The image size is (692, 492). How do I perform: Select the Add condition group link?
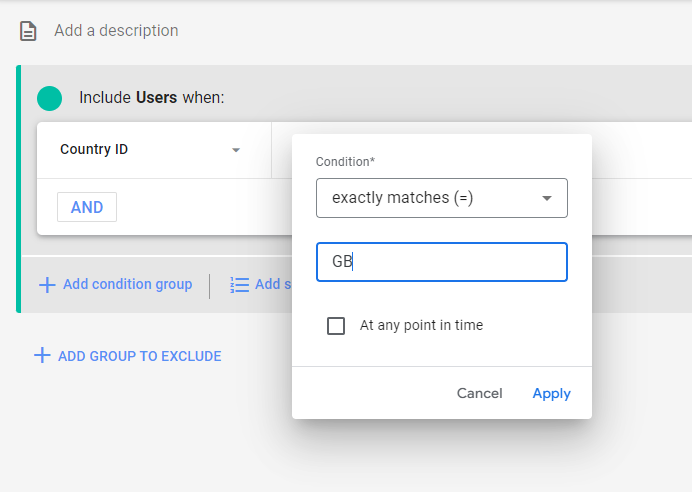coord(127,285)
